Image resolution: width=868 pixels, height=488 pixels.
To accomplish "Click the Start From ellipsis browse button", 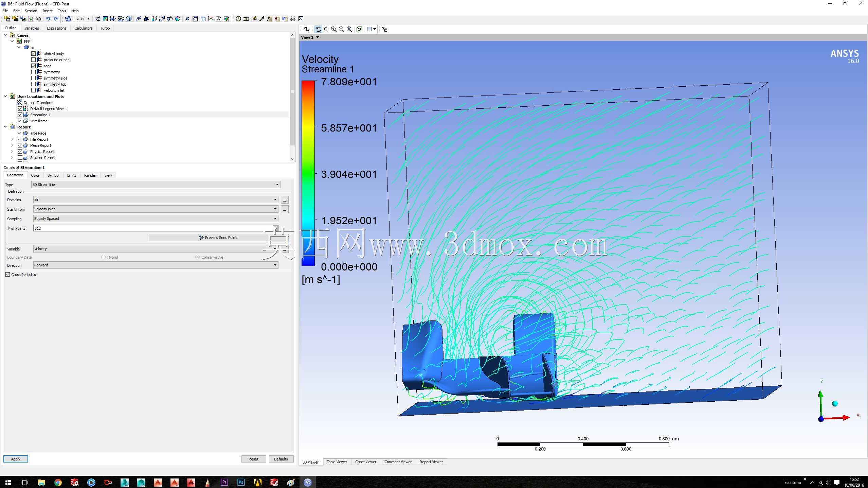I will tap(285, 209).
